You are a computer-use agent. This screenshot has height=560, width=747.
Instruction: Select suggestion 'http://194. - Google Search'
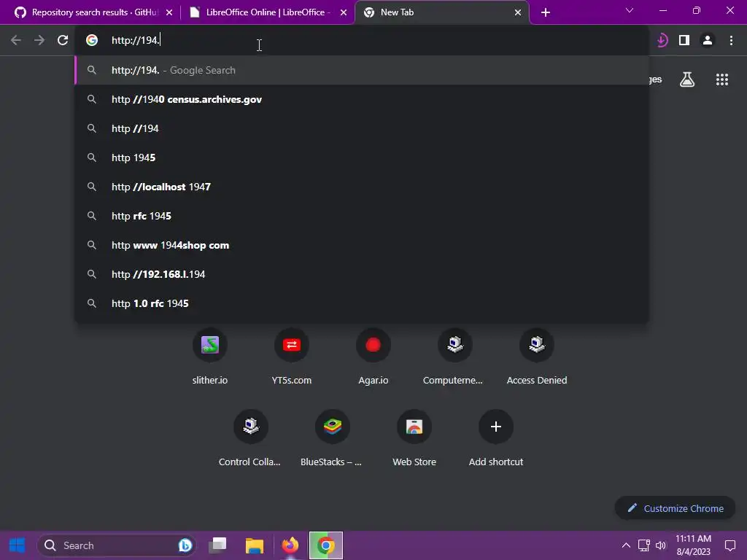coord(362,70)
